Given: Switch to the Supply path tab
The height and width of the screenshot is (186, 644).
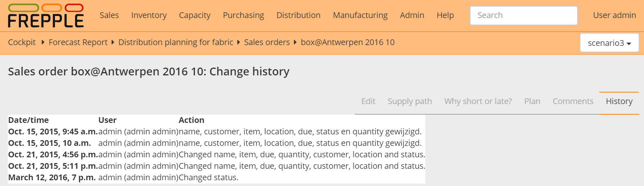Looking at the screenshot, I should coord(409,102).
